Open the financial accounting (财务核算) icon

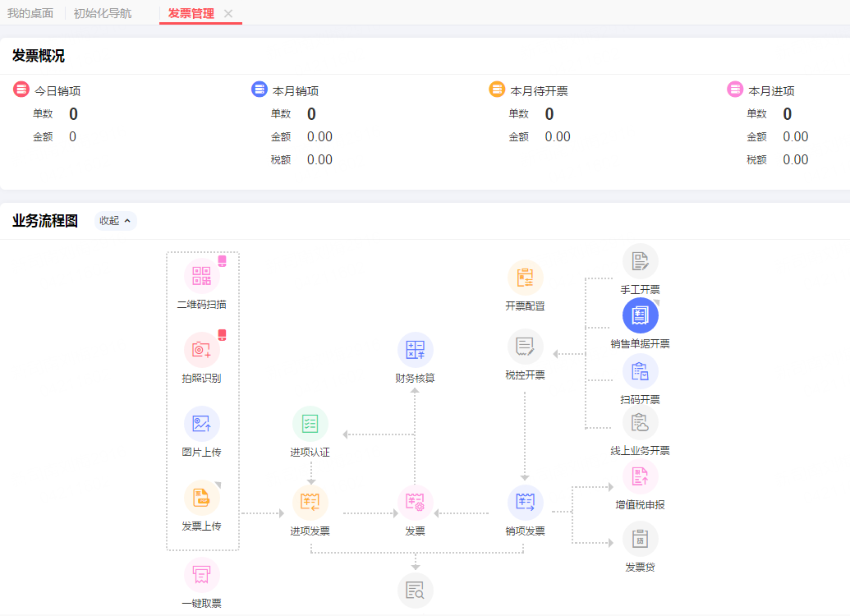point(416,351)
